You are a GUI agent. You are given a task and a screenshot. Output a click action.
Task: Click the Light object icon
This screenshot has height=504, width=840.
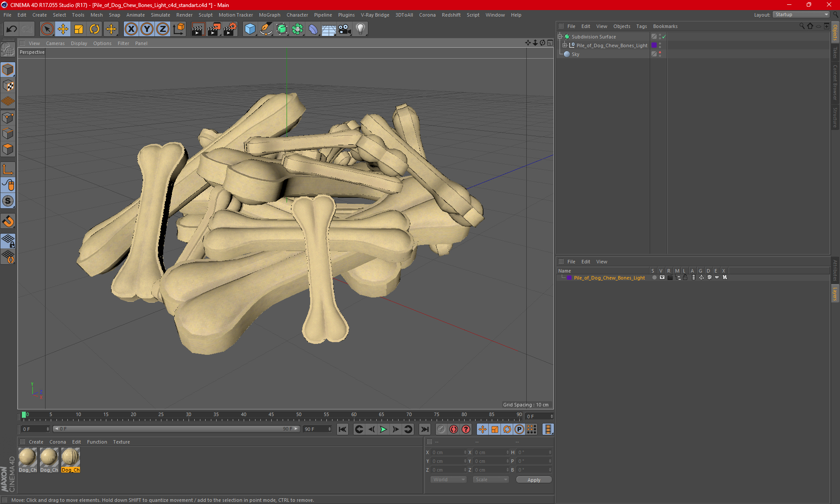click(360, 29)
